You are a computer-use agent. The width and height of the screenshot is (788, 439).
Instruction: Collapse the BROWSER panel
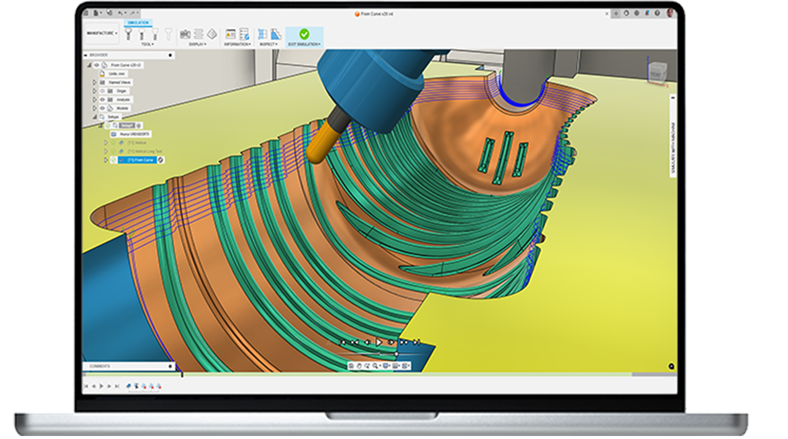point(85,55)
